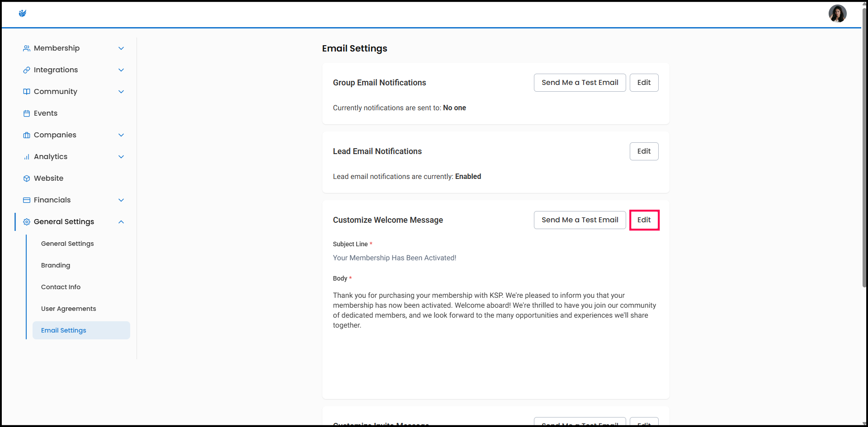
Task: Click the app logo in the header
Action: (23, 14)
